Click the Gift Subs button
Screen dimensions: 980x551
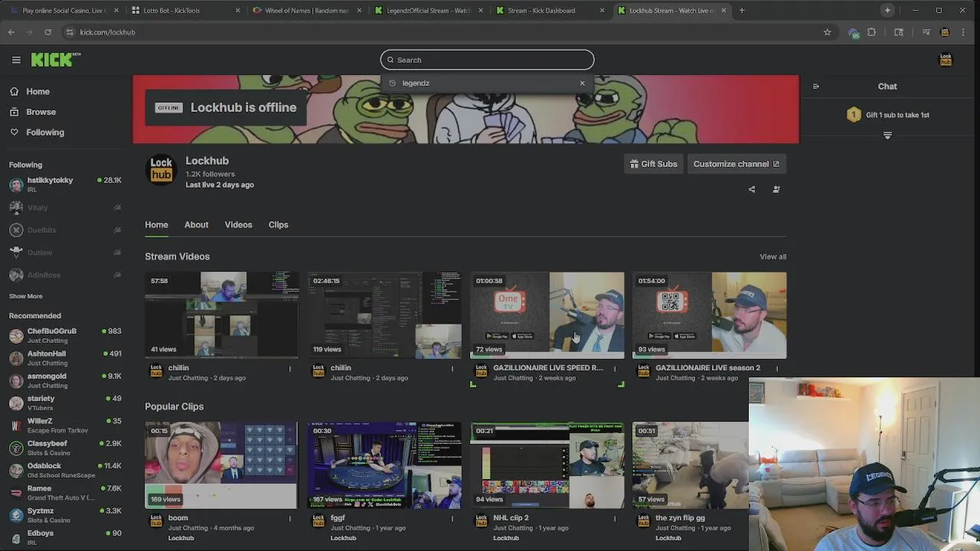(654, 164)
